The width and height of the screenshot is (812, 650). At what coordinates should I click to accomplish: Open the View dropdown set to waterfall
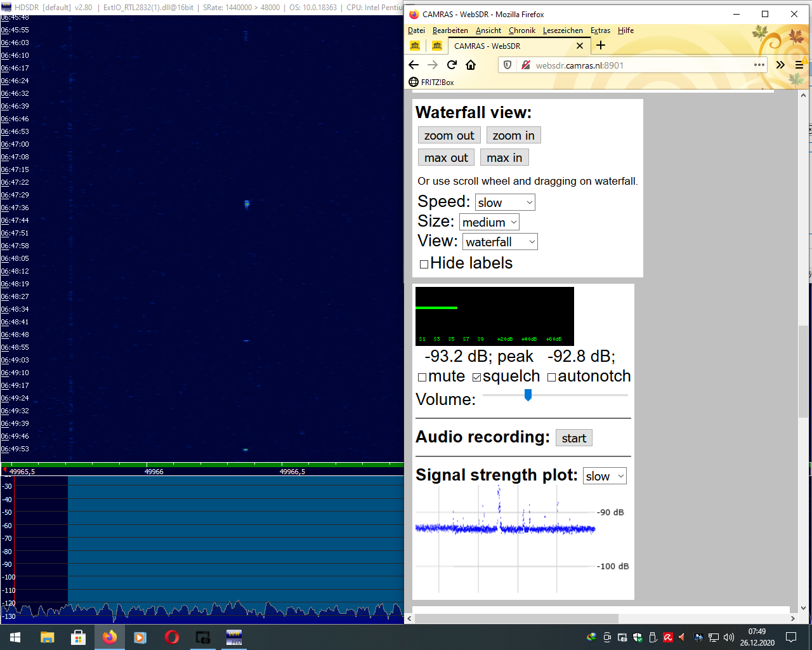click(500, 242)
